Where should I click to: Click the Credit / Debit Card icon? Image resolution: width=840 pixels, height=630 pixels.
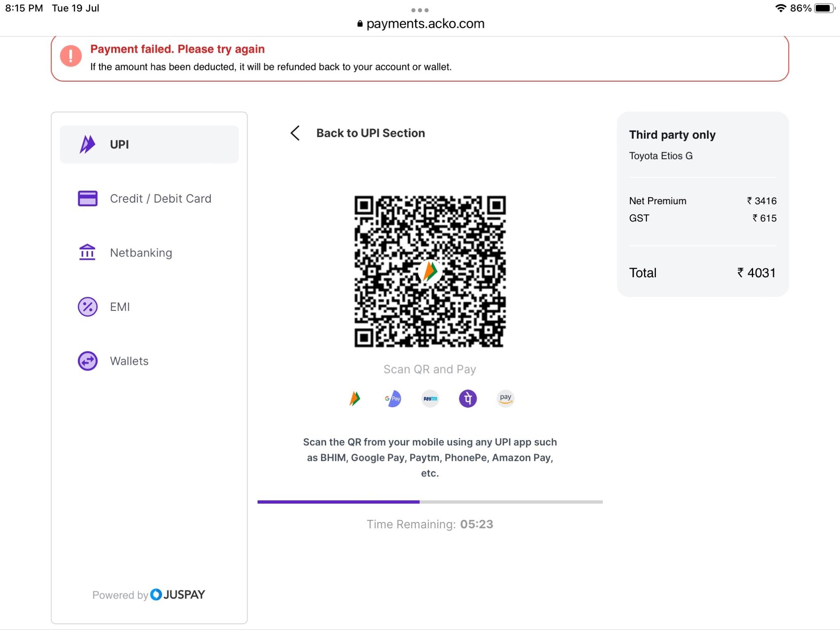87,198
